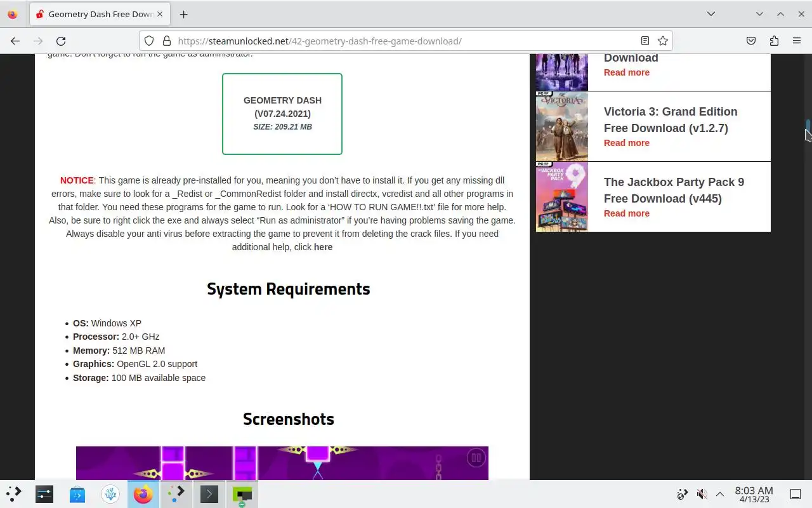Screen dimensions: 812x508
Task: Reload the current page
Action: pos(61,41)
